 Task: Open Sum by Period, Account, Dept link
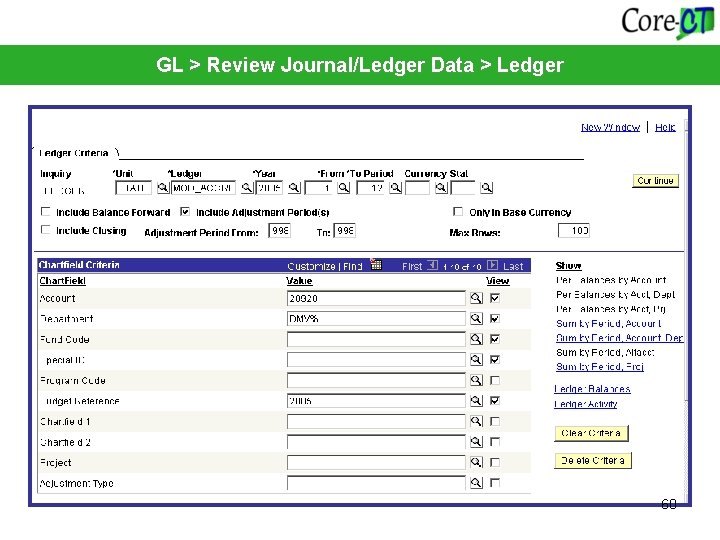pyautogui.click(x=619, y=338)
